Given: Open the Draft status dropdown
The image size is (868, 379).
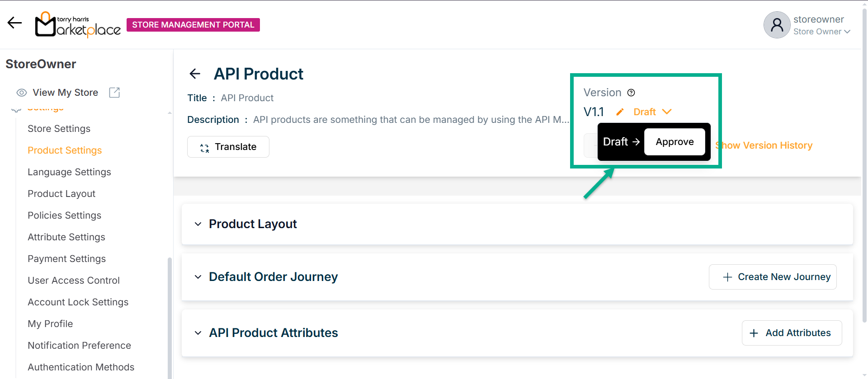Looking at the screenshot, I should coord(652,112).
